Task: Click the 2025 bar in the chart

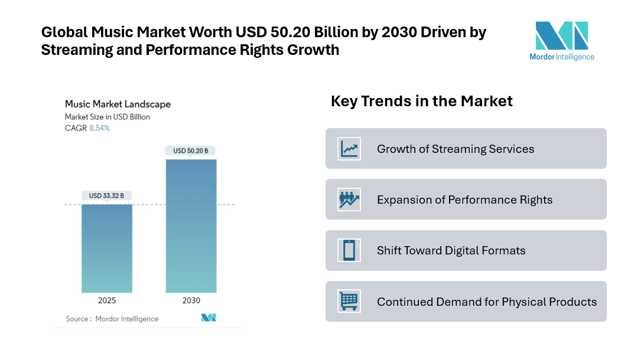Action: point(107,248)
